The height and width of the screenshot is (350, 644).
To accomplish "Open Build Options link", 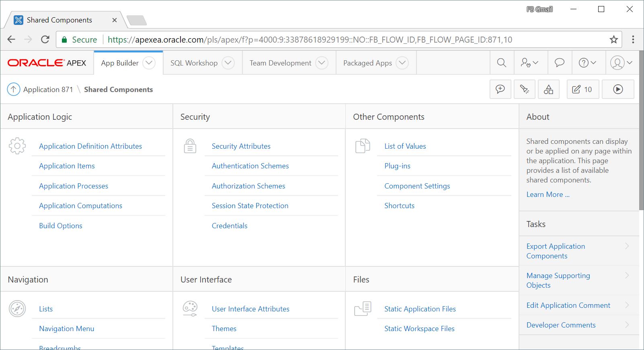I will [61, 226].
